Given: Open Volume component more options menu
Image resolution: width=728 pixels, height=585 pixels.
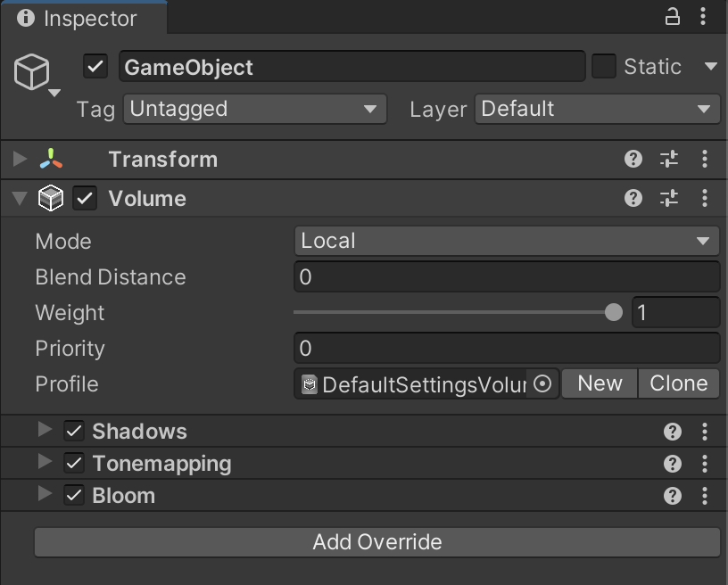Looking at the screenshot, I should (x=705, y=198).
